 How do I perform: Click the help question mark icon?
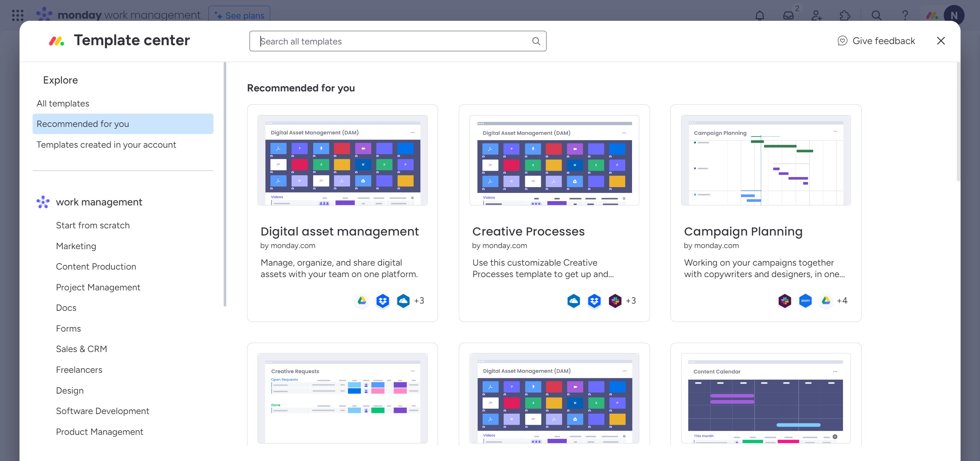[x=905, y=15]
